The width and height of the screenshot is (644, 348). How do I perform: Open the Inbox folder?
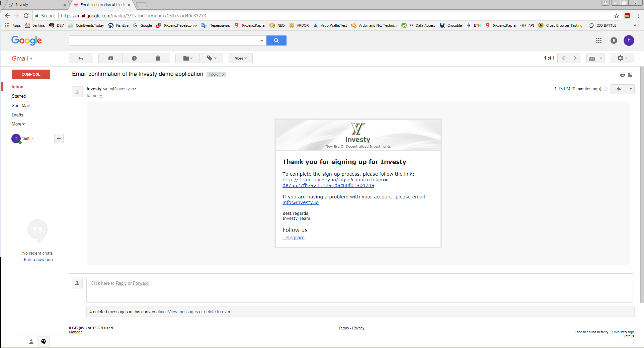(17, 87)
